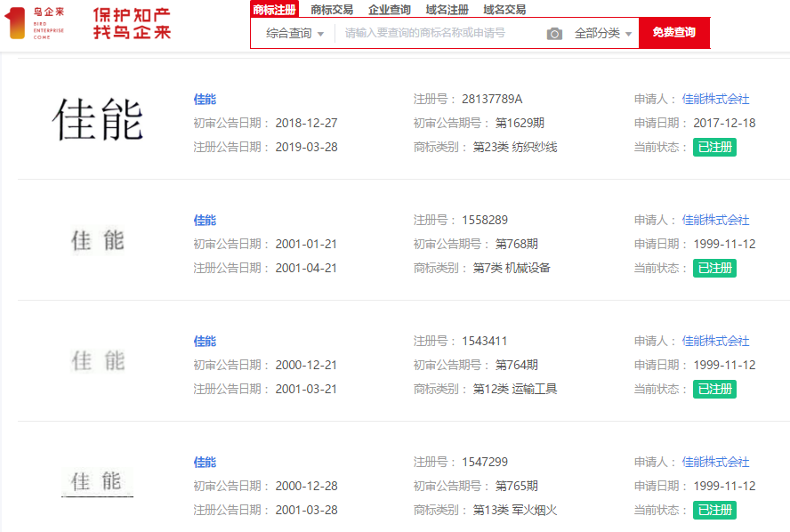The width and height of the screenshot is (790, 532).
Task: Click the 第12类 运输工具 category text
Action: [x=515, y=389]
